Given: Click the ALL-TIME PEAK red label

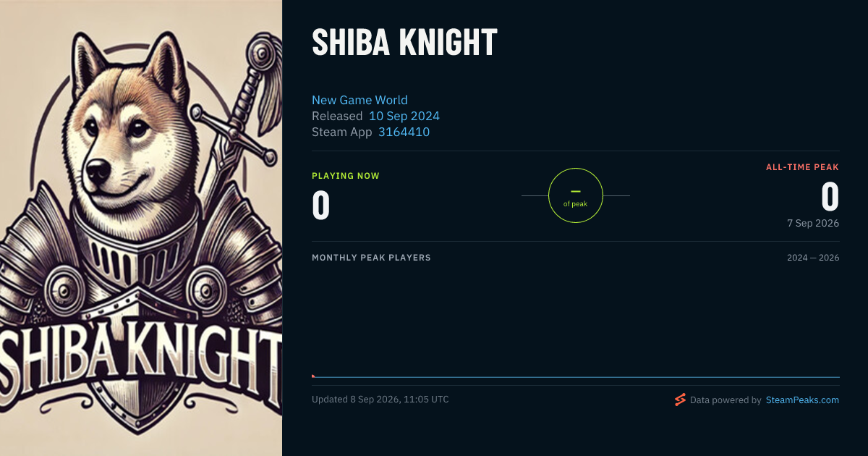Looking at the screenshot, I should pos(803,167).
